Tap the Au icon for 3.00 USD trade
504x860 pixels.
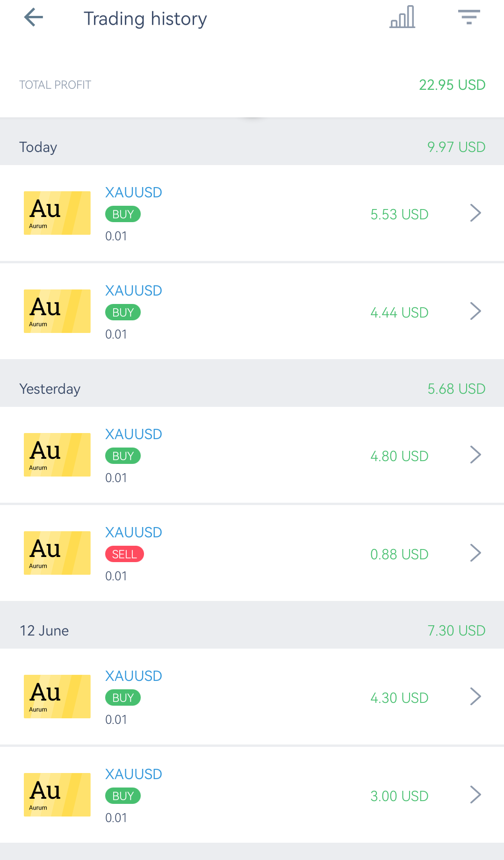click(57, 795)
